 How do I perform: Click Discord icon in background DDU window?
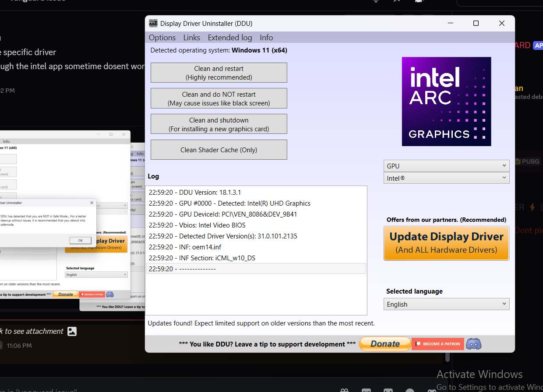(110, 294)
